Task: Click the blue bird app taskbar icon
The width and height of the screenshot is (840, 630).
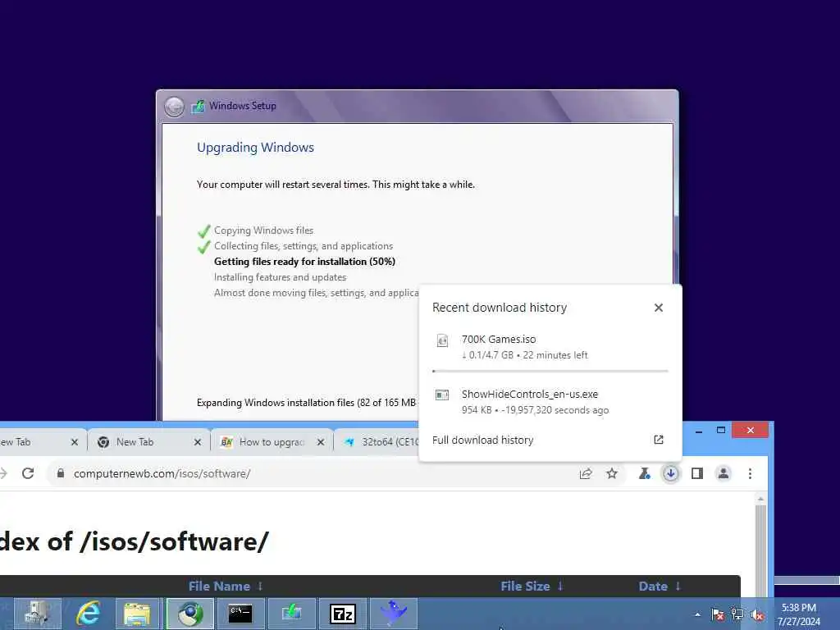Action: [394, 614]
